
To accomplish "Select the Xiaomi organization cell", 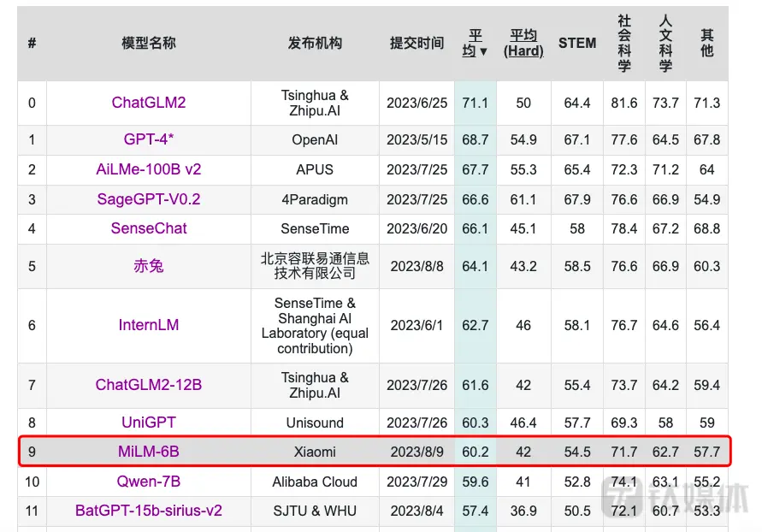I will pos(315,452).
